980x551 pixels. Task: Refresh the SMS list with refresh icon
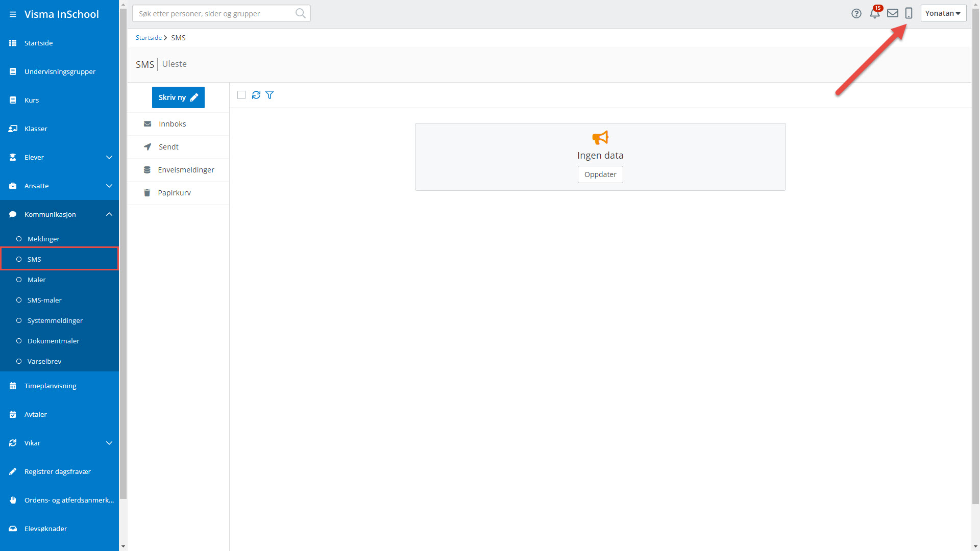[x=256, y=95]
